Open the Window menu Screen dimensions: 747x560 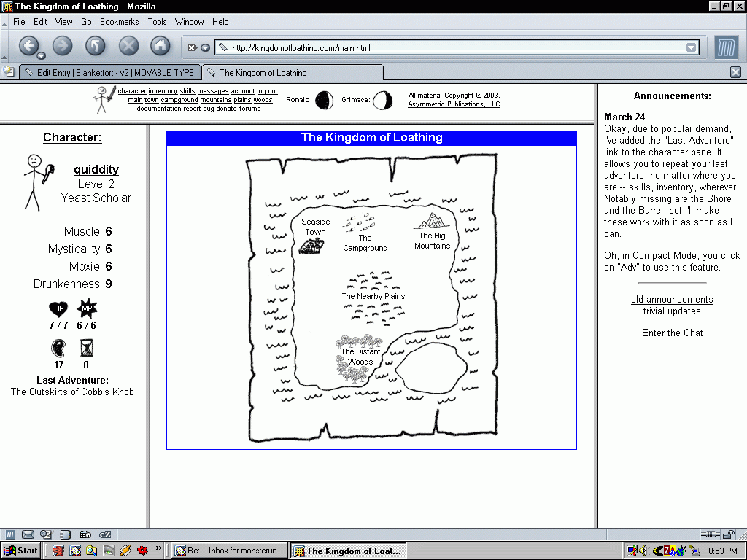[x=189, y=22]
